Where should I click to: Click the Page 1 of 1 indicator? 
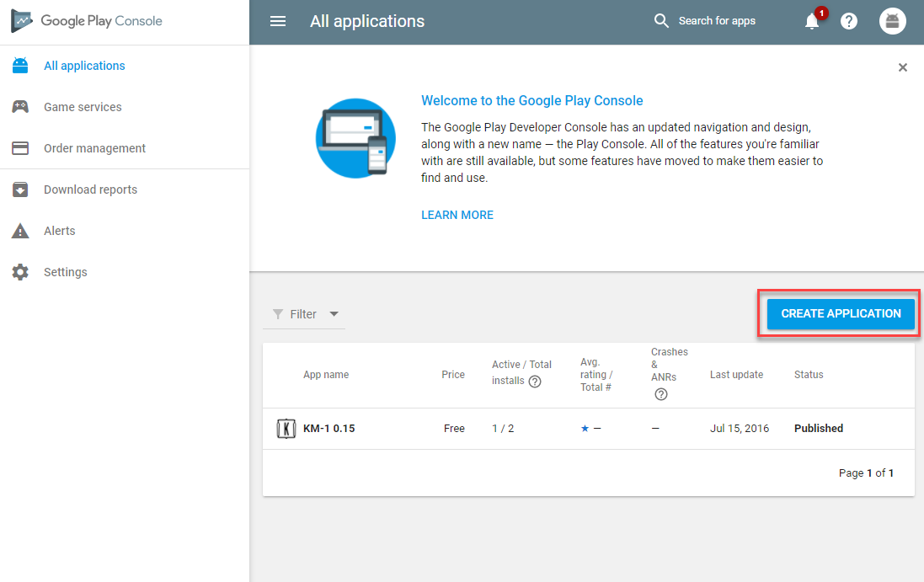[866, 473]
